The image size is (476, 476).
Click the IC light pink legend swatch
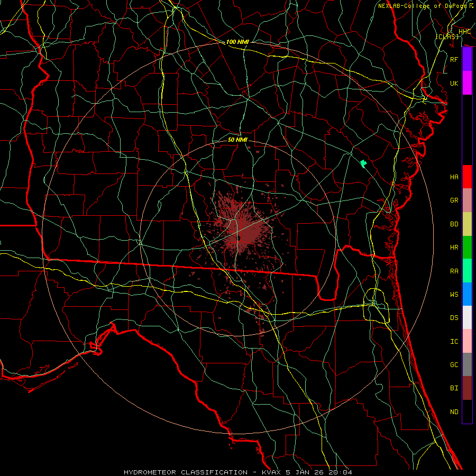[x=467, y=341]
